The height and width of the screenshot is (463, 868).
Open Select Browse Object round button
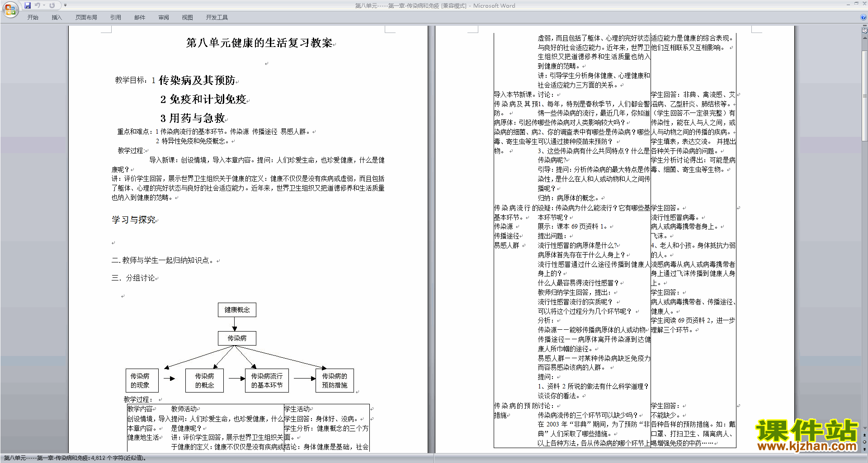click(x=865, y=442)
